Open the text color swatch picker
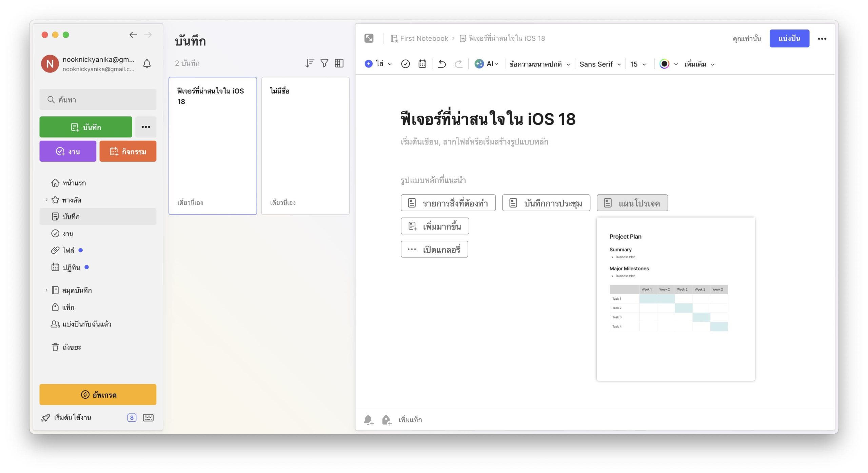 (665, 64)
